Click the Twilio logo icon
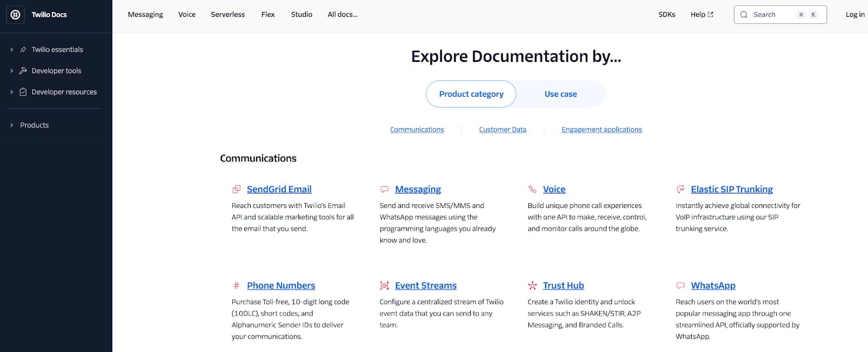 coord(15,15)
